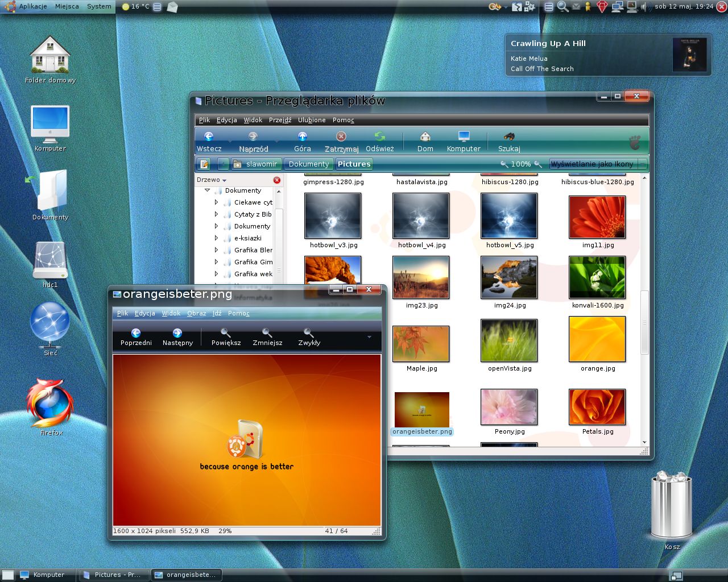Click zoom in magnifier right of 100%
The image size is (728, 582).
[x=537, y=164]
